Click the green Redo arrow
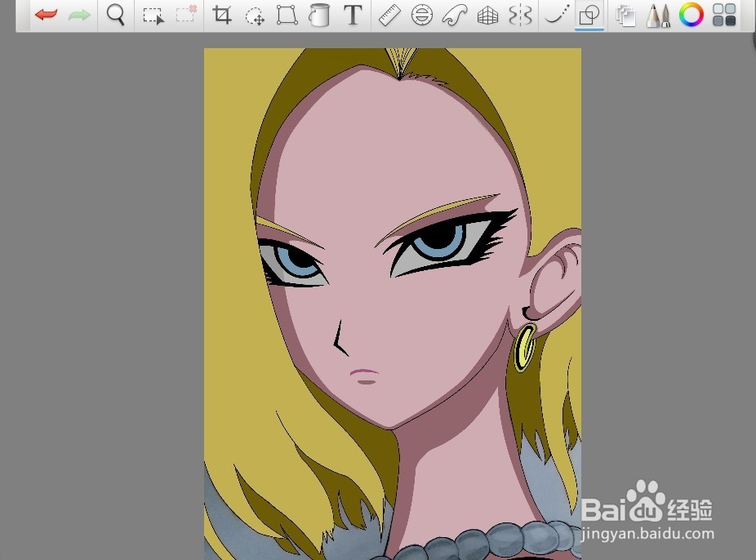756x560 pixels. [x=79, y=15]
